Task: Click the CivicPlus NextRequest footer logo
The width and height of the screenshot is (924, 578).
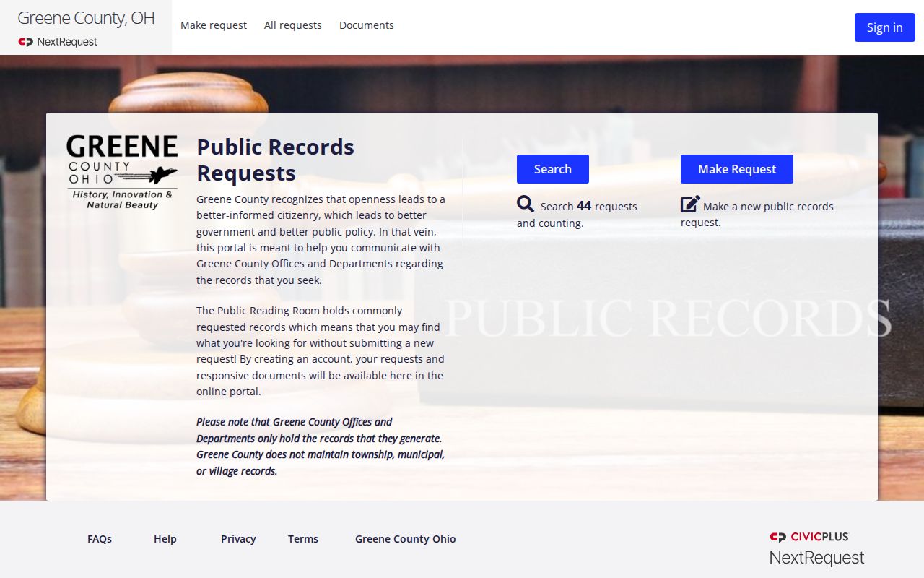Action: click(x=816, y=548)
